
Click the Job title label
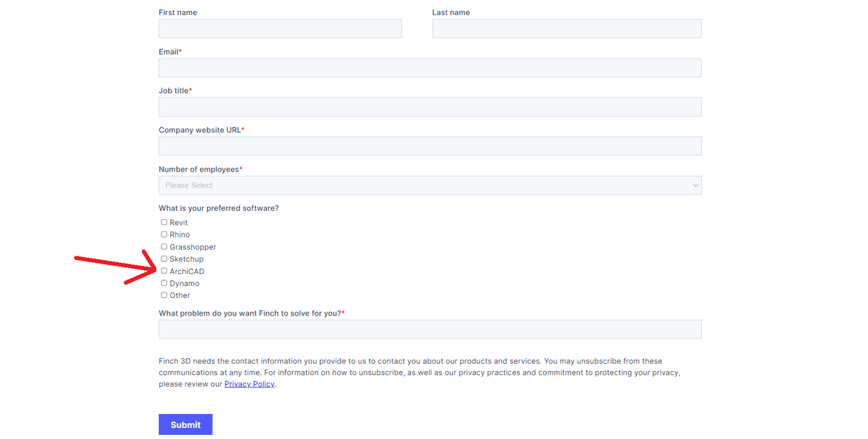tap(175, 91)
